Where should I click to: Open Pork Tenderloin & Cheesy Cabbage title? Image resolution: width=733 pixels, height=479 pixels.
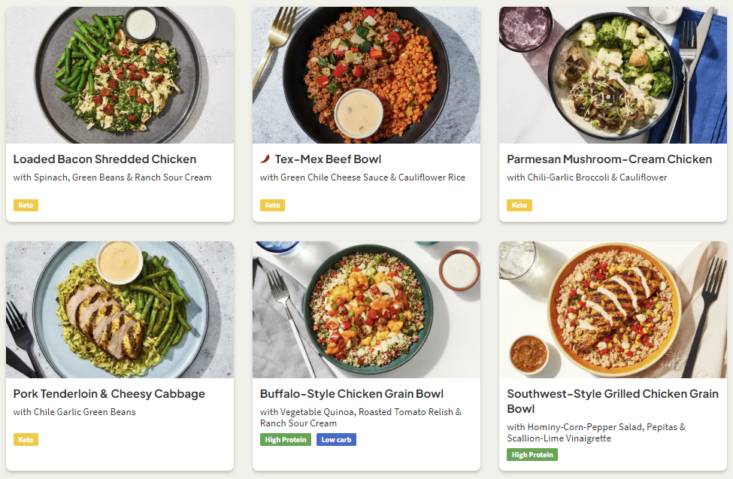[109, 393]
